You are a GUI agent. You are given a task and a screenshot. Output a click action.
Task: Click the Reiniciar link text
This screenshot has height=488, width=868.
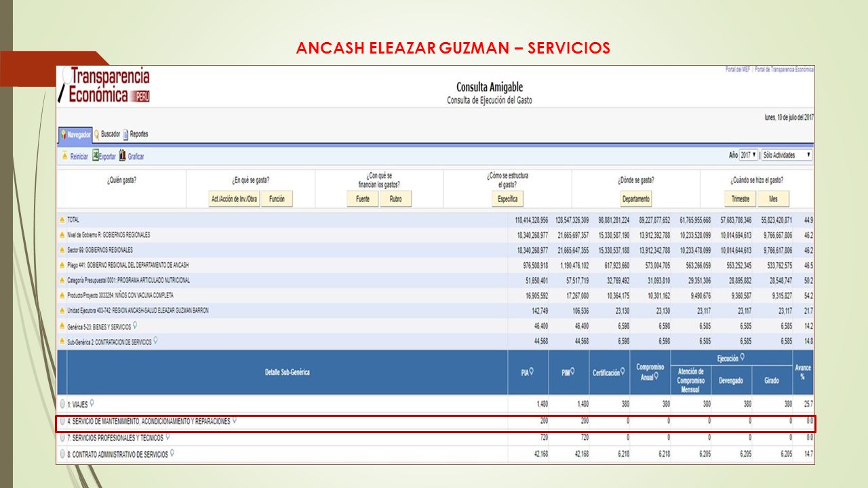tap(79, 157)
